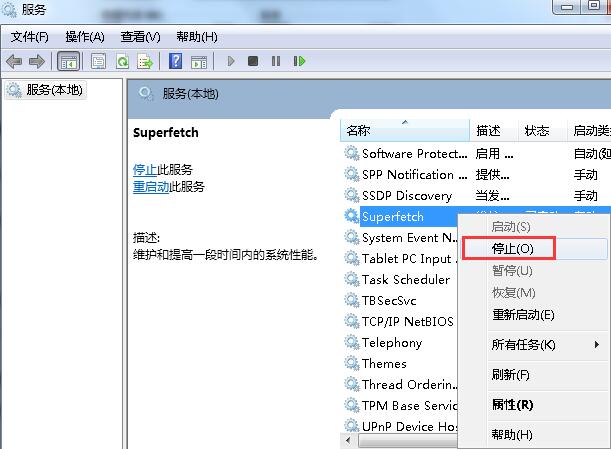Choose 刷新(F) in the context menu
Image resolution: width=611 pixels, height=449 pixels.
510,375
